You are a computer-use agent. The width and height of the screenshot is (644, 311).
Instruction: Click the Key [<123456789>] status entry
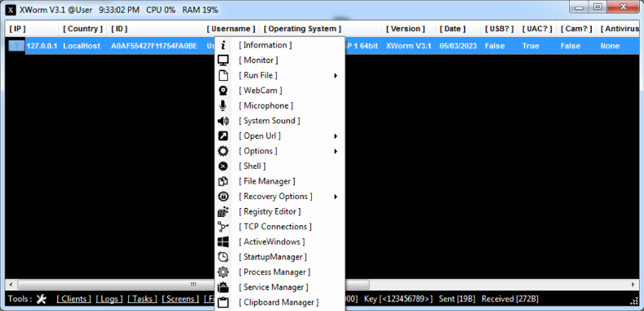click(398, 299)
